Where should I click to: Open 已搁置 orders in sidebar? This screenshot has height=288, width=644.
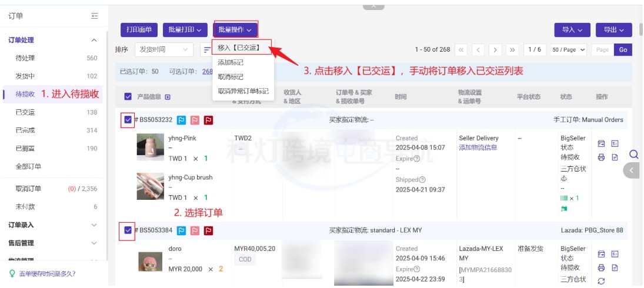54,149
